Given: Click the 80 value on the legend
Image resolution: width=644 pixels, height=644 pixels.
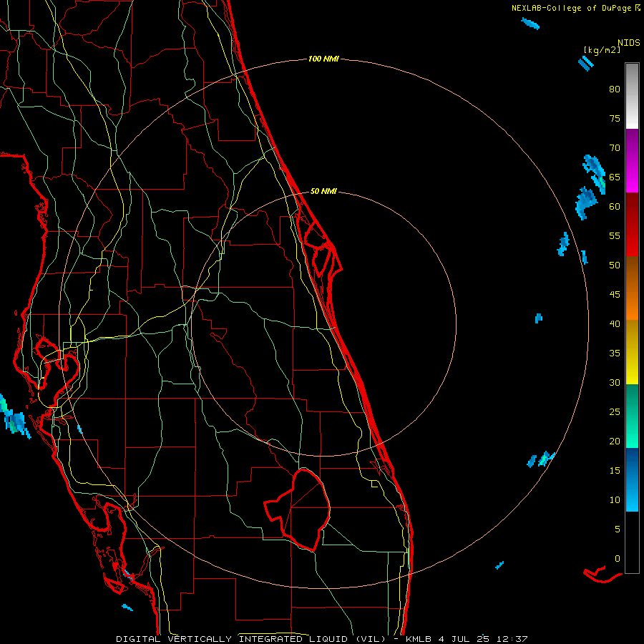Looking at the screenshot, I should (x=615, y=89).
